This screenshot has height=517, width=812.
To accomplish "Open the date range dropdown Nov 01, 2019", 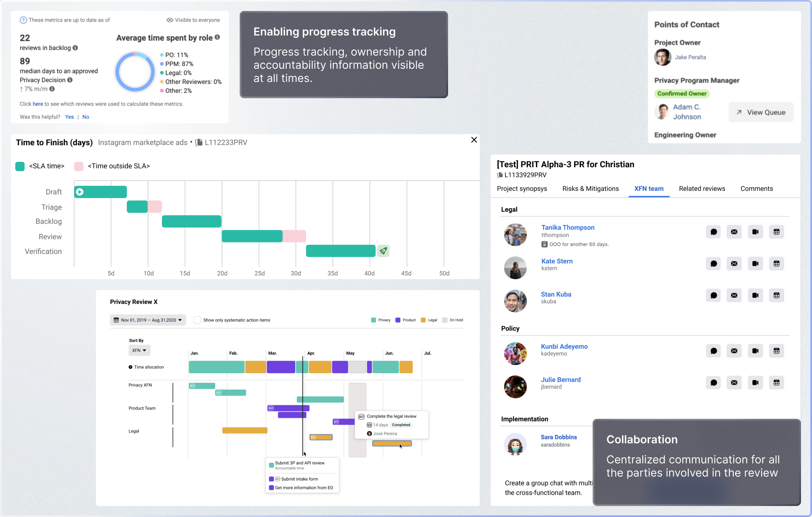I will click(148, 320).
